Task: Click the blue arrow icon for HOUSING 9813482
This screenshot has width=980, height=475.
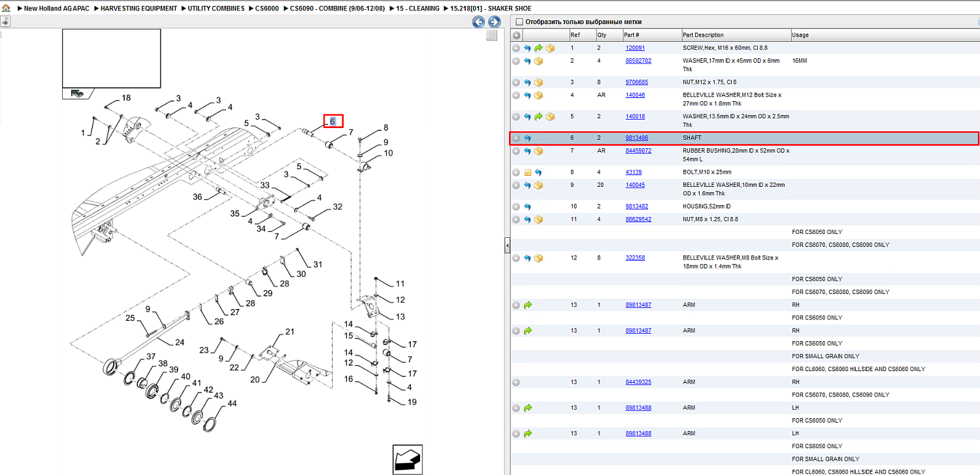Action: coord(527,206)
